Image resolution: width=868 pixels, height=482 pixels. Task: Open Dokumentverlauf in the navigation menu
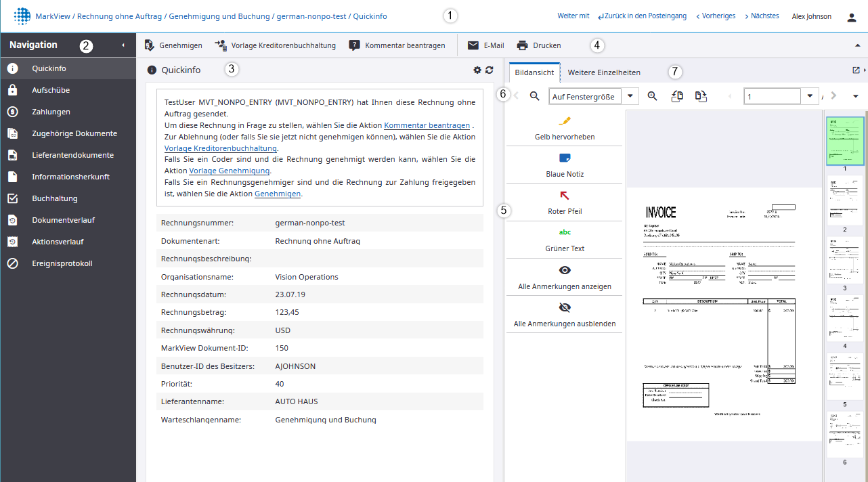[63, 220]
